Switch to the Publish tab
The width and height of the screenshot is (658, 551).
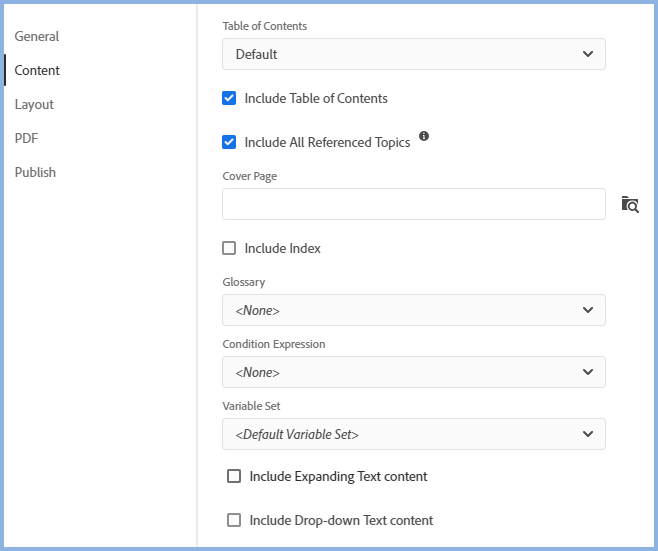35,172
